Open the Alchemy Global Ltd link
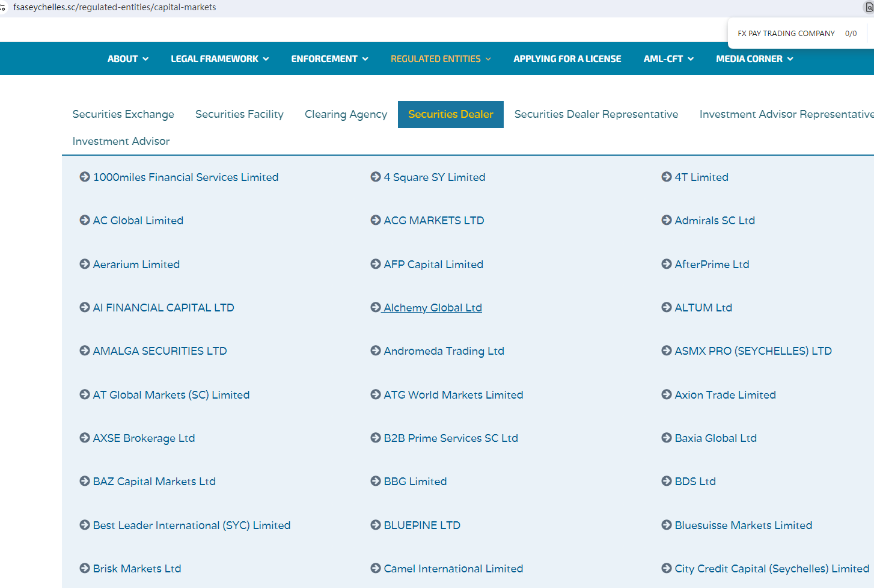 coord(432,308)
